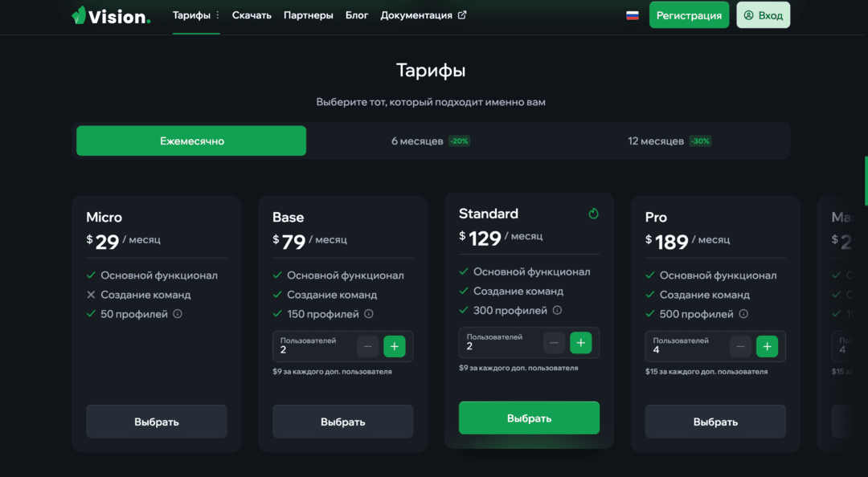The width and height of the screenshot is (868, 477).
Task: Decrease users on the Standard plan
Action: (x=554, y=343)
